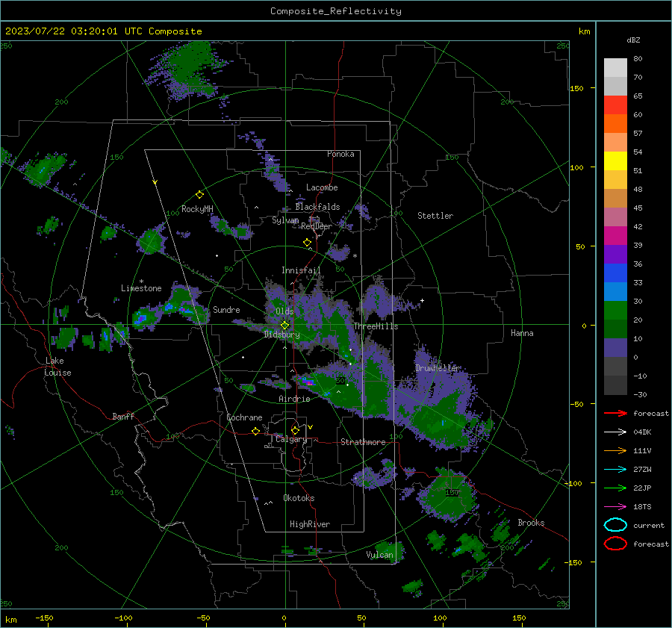Click the -30 dBZ scale value
672x628 pixels.
point(640,394)
